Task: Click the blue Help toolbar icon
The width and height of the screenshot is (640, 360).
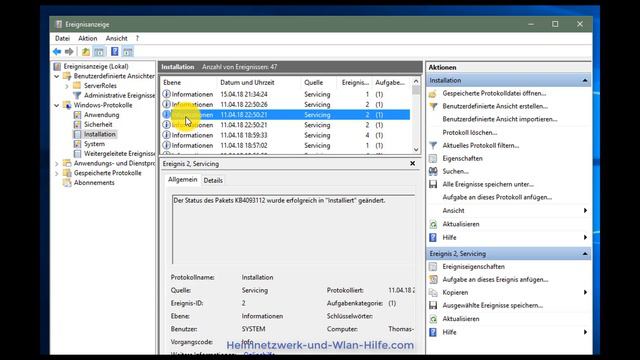Action: [115, 51]
